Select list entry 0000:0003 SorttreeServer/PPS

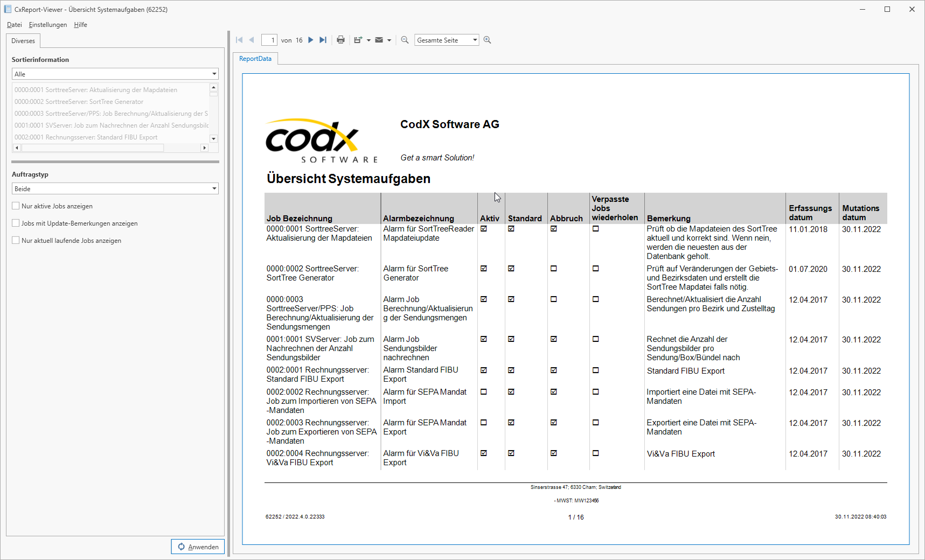point(110,114)
